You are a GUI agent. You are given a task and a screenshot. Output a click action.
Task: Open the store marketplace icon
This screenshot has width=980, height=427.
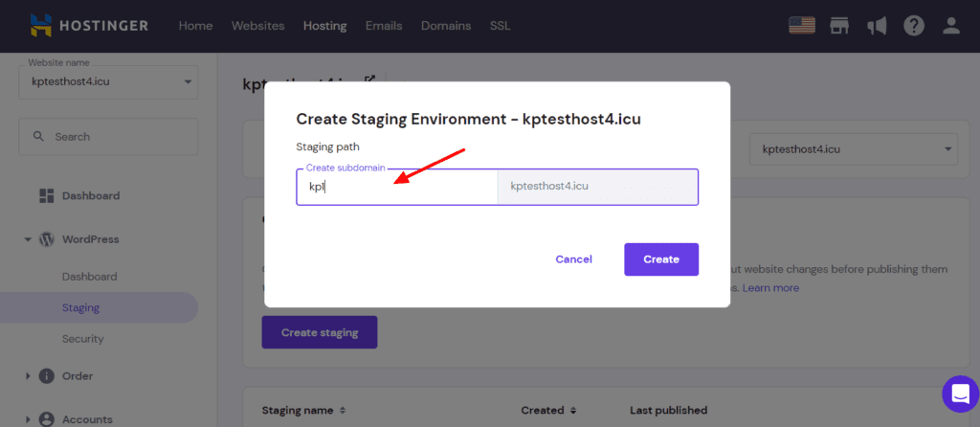click(840, 26)
